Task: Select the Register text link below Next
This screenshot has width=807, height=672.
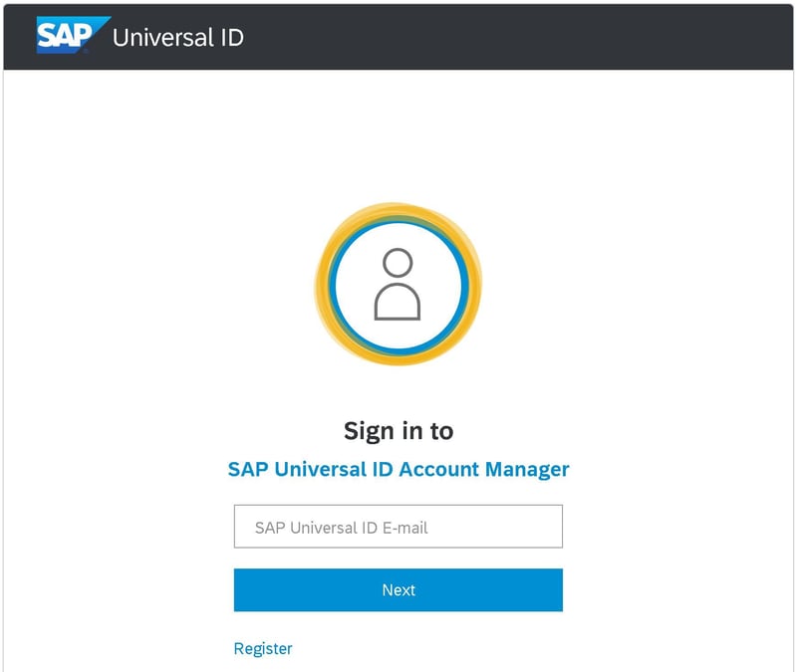Action: [x=262, y=648]
